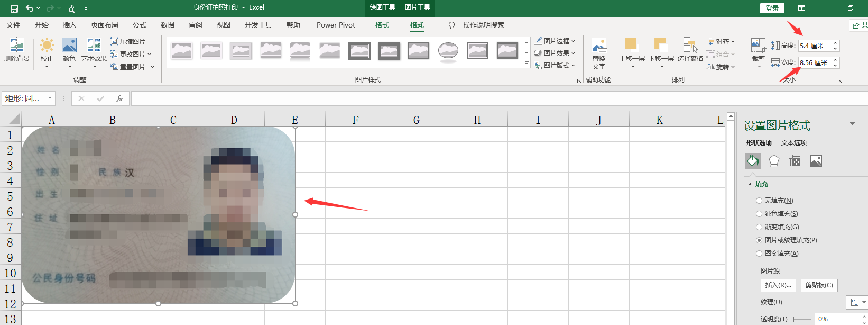Open Color (颜色) picture tool
This screenshot has width=868, height=325.
point(69,52)
